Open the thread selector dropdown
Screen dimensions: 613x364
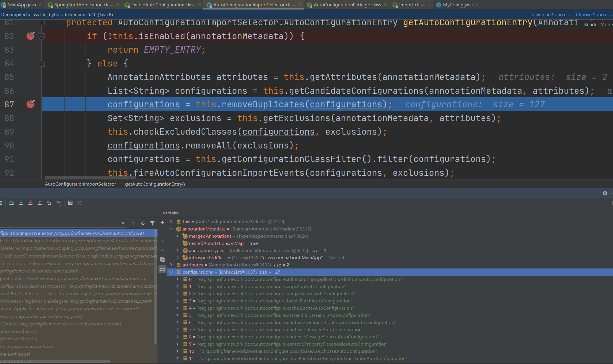tap(123, 223)
